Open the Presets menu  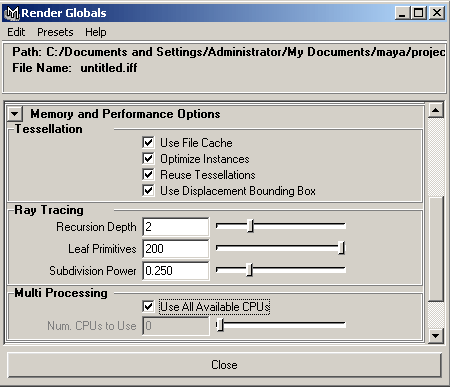[x=55, y=32]
